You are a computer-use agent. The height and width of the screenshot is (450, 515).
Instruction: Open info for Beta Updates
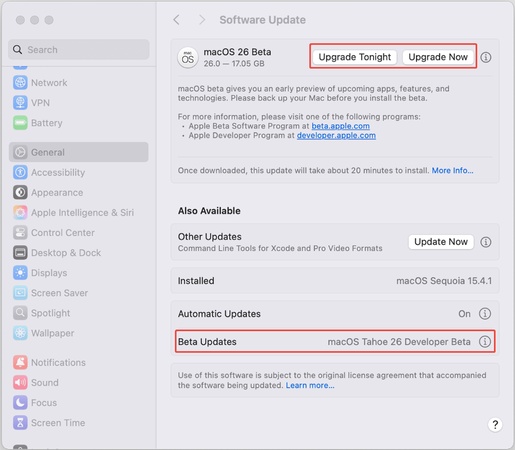[485, 342]
